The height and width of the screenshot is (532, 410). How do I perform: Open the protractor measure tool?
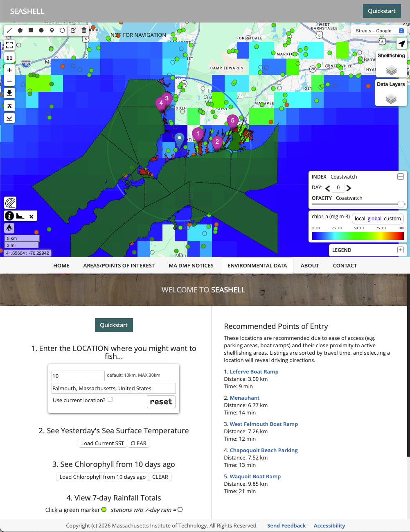tap(10, 203)
